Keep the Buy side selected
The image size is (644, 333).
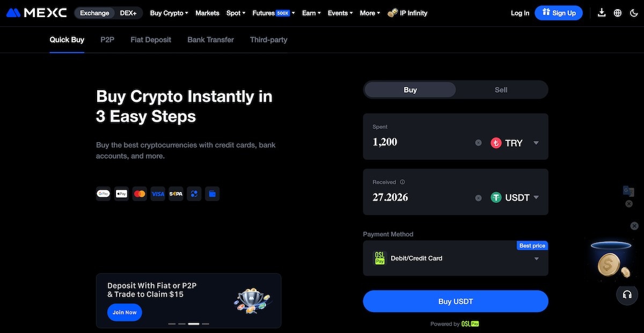[x=409, y=90]
